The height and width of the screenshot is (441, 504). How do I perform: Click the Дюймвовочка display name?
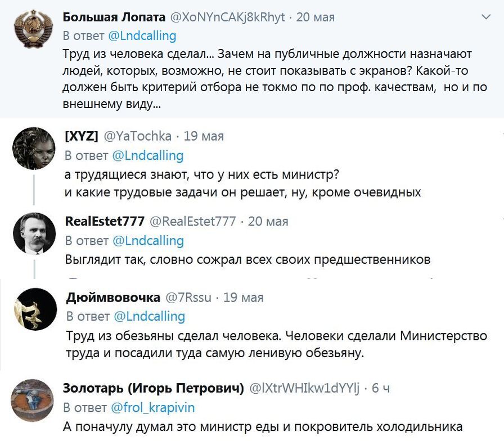point(112,298)
